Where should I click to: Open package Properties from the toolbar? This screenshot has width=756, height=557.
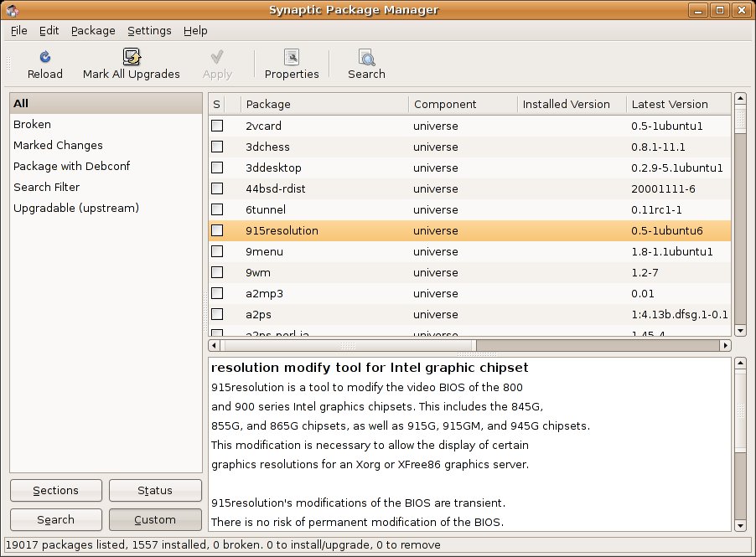coord(292,64)
